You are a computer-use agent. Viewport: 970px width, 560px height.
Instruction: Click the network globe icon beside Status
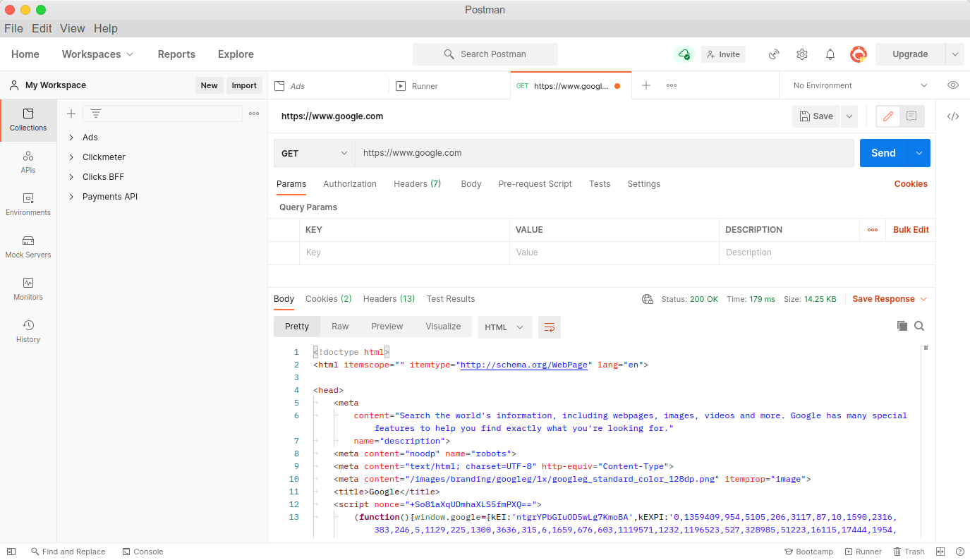[x=648, y=299]
